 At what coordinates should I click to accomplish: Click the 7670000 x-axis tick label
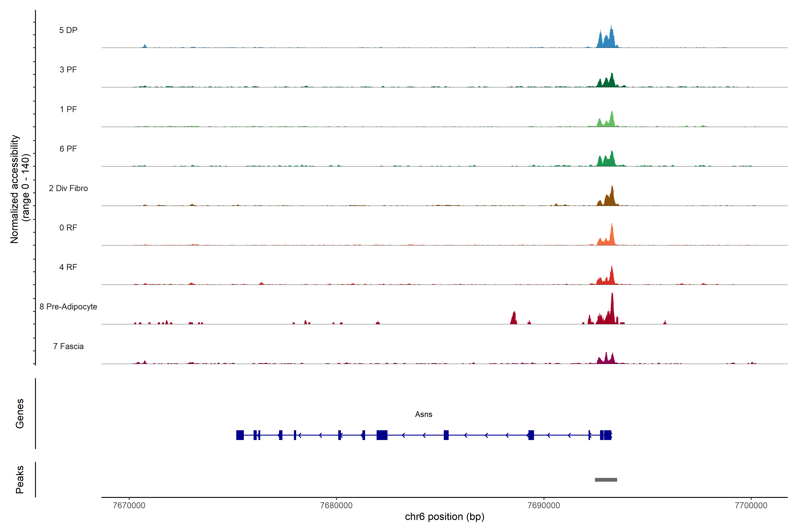coord(129,505)
